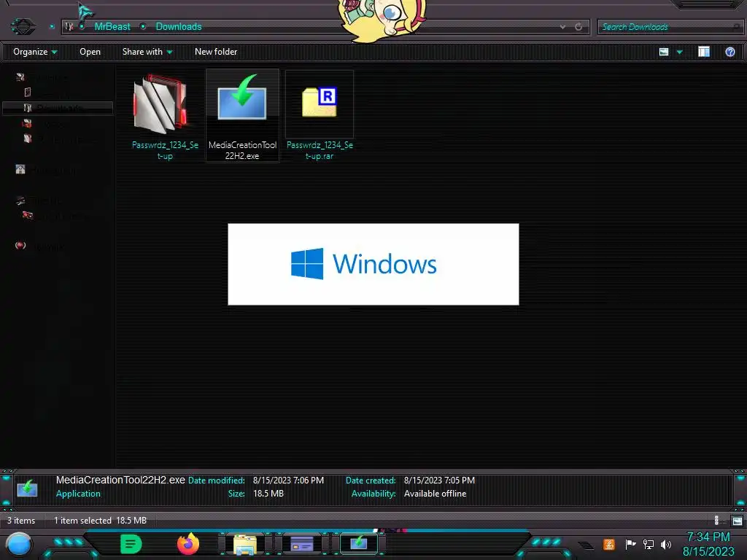This screenshot has width=747, height=560.
Task: Click the taskbar clock showing 7:34 PM
Action: [708, 544]
